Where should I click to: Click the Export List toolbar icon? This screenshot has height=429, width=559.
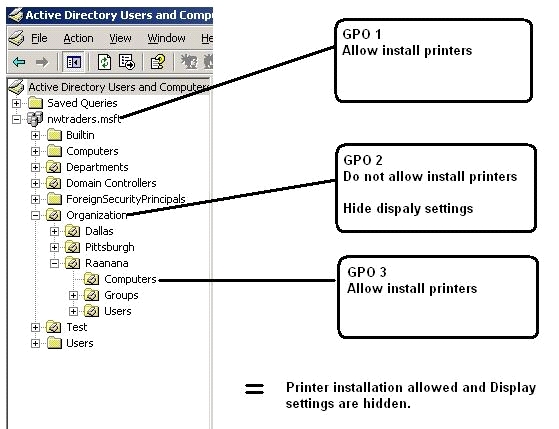[x=127, y=62]
